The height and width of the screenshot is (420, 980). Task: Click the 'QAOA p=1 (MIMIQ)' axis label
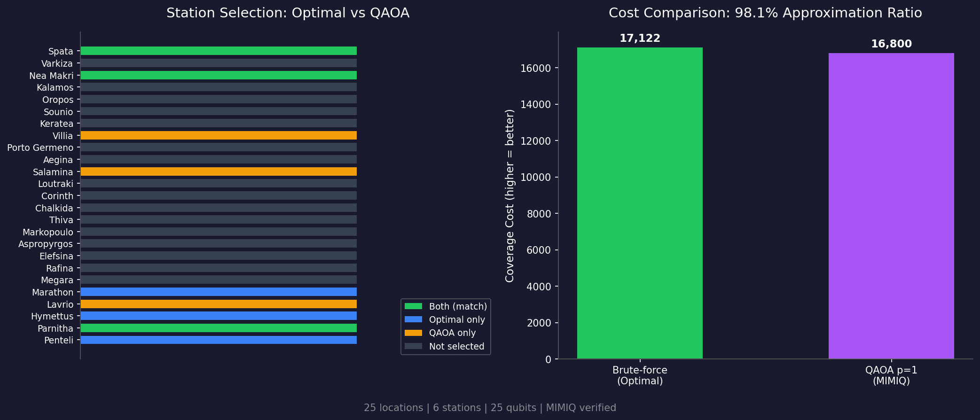891,375
